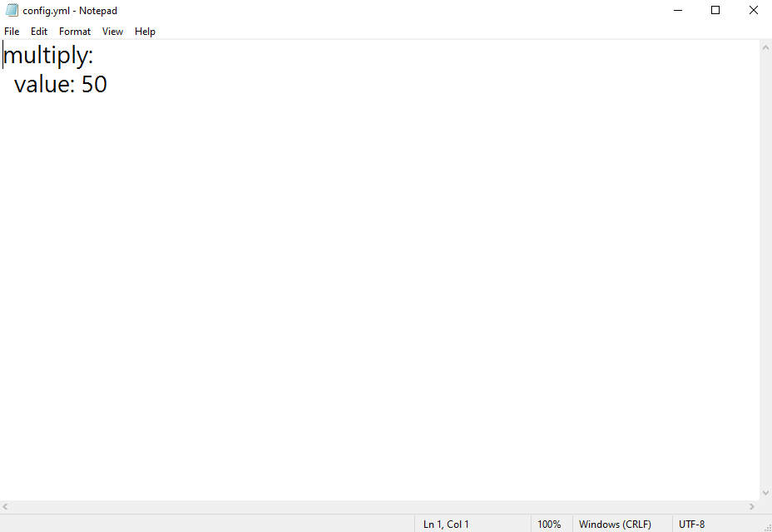
Task: Click the "Ln 1, Col 1" status indicator
Action: click(x=446, y=525)
